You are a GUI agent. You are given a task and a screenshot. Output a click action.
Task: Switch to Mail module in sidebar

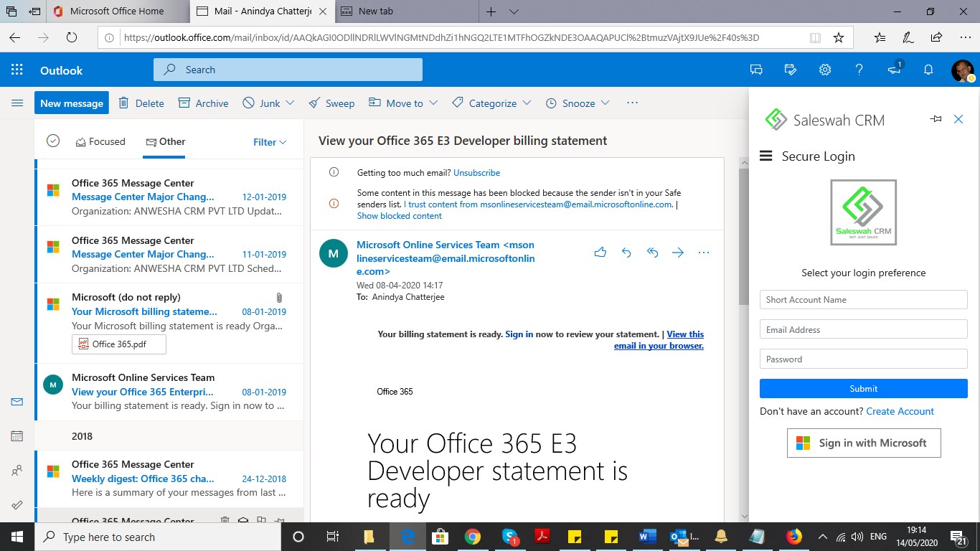(x=17, y=402)
